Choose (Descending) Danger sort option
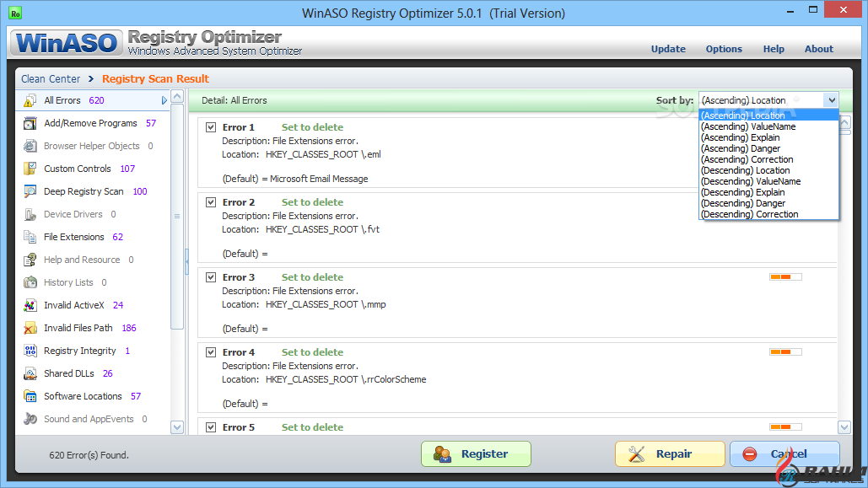Screen dimensions: 868x488 [769, 203]
